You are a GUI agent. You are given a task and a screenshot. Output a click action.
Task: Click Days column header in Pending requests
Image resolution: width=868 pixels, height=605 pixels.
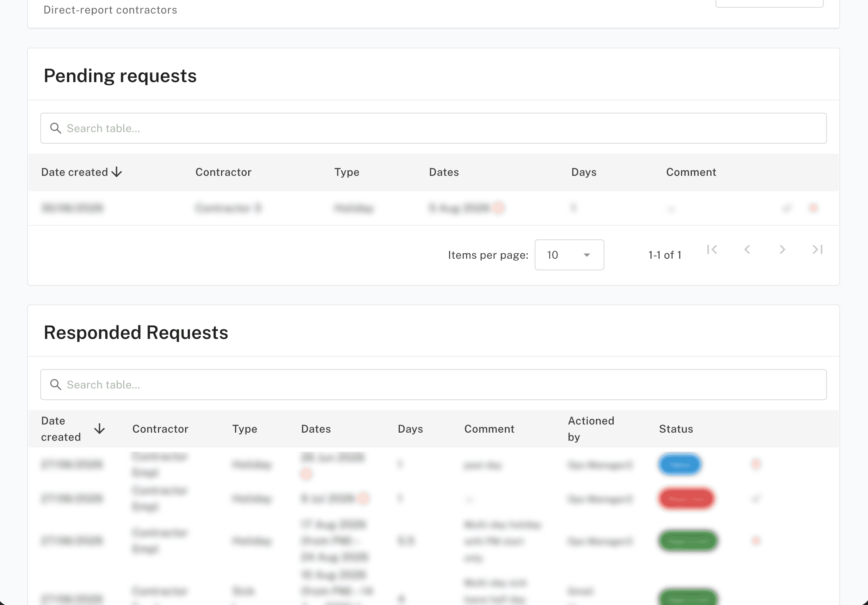[584, 172]
